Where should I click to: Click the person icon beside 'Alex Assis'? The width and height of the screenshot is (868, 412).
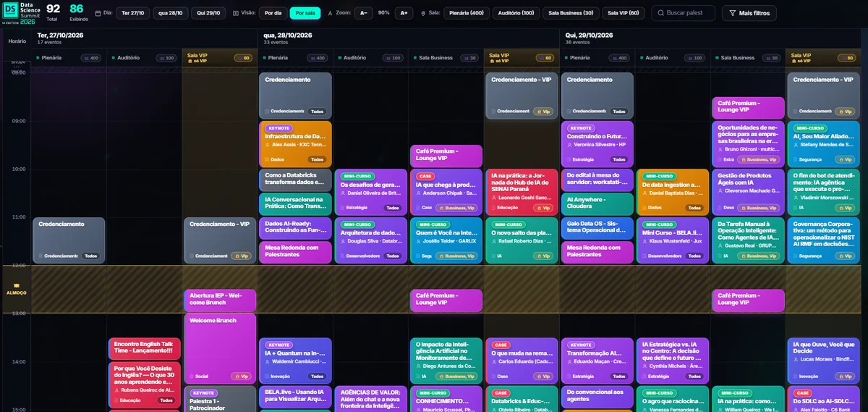click(267, 145)
